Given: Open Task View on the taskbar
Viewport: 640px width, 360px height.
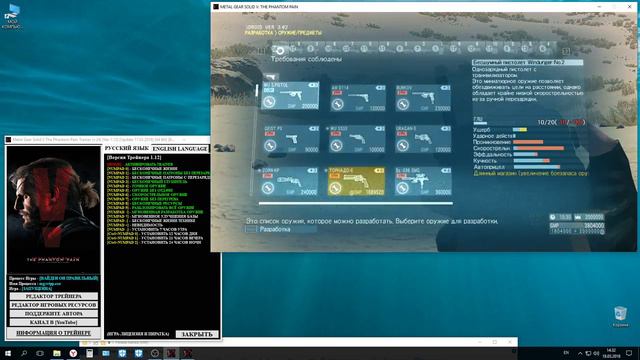Looking at the screenshot, I should [x=40, y=353].
